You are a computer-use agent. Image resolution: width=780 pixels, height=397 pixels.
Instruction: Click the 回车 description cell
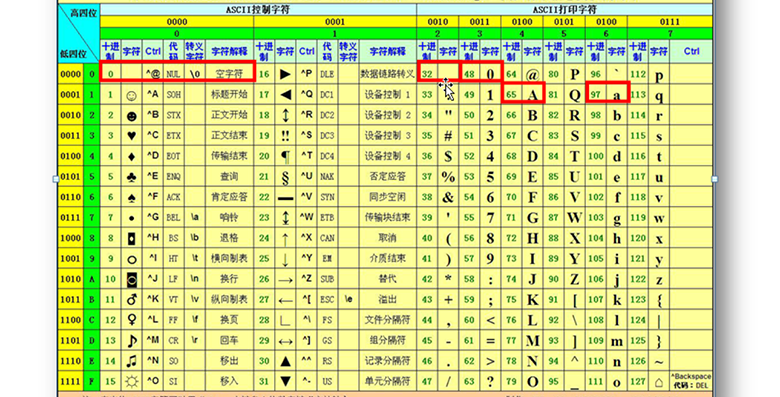(x=229, y=340)
